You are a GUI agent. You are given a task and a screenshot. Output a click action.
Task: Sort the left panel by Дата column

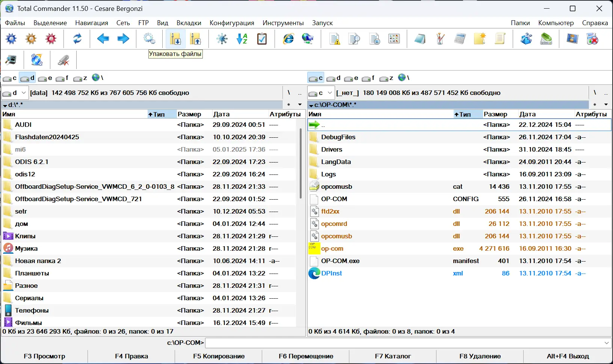(240, 114)
